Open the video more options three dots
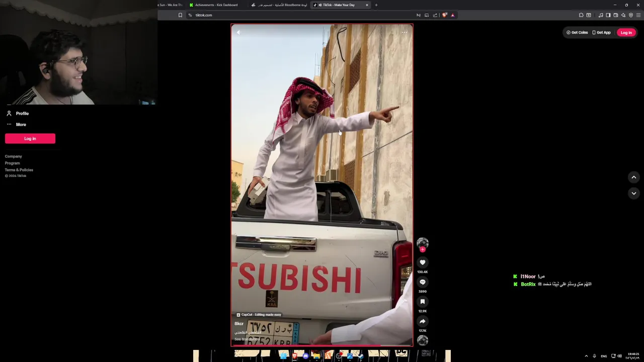 (x=405, y=33)
